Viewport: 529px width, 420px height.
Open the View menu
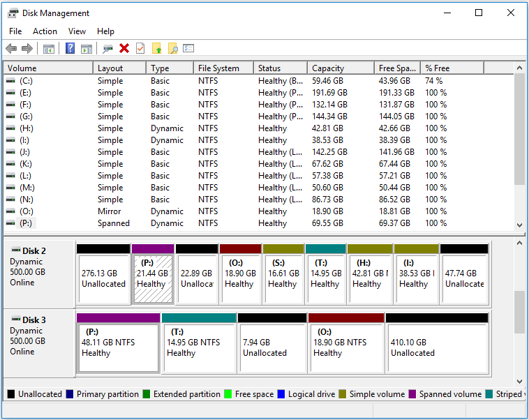click(77, 31)
